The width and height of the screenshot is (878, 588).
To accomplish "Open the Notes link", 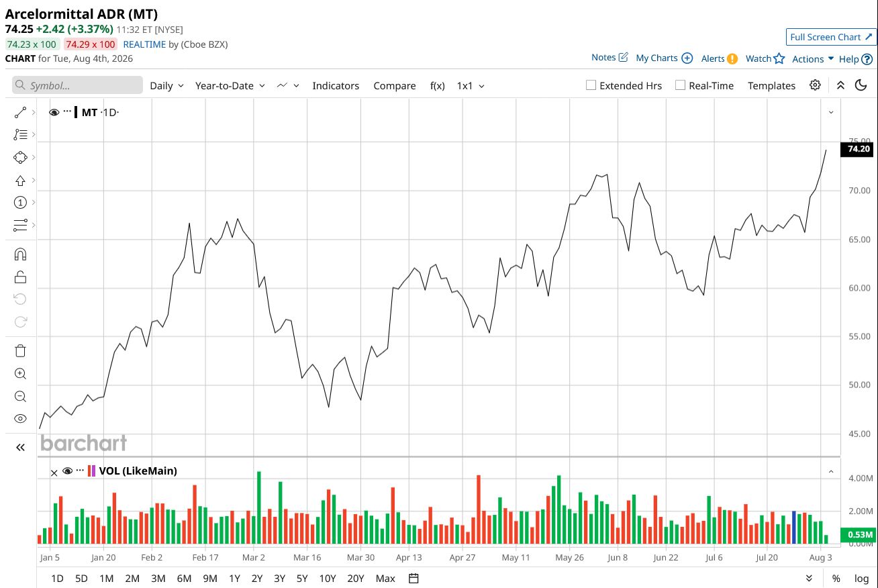I will (609, 58).
